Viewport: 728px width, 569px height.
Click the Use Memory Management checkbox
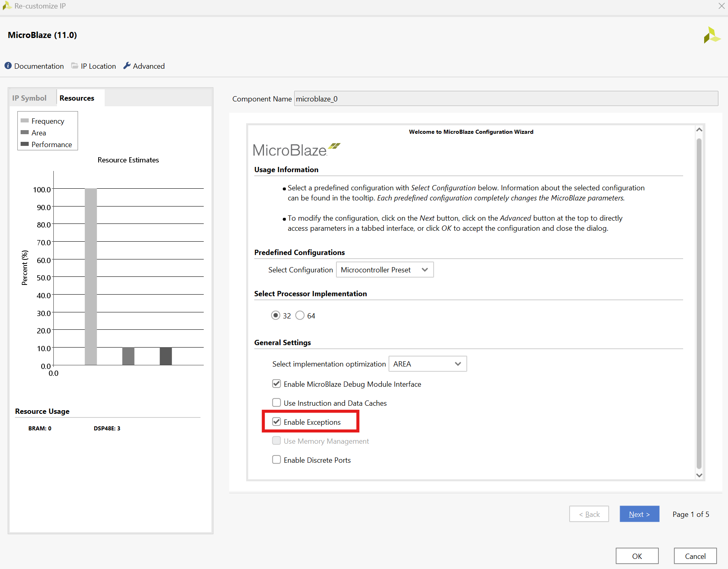pyautogui.click(x=276, y=440)
